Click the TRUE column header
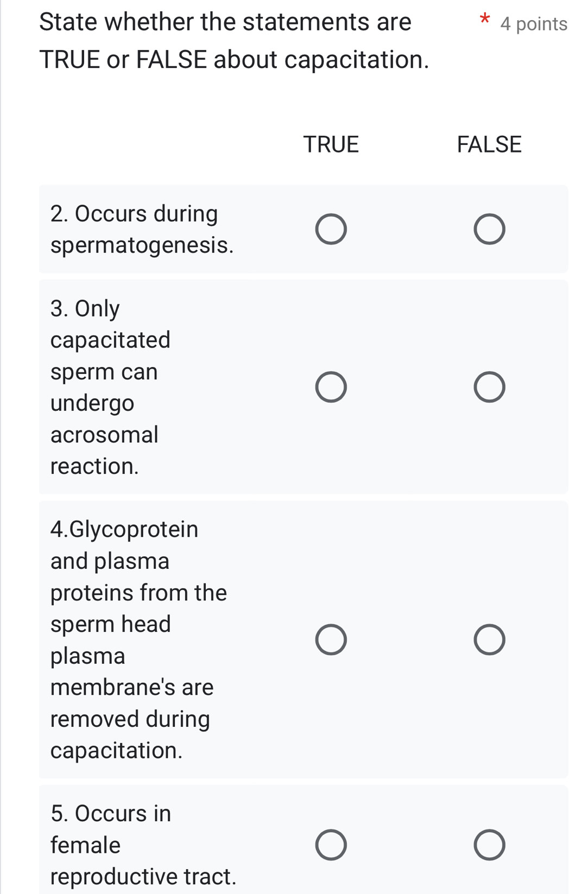The height and width of the screenshot is (894, 588). [x=331, y=144]
